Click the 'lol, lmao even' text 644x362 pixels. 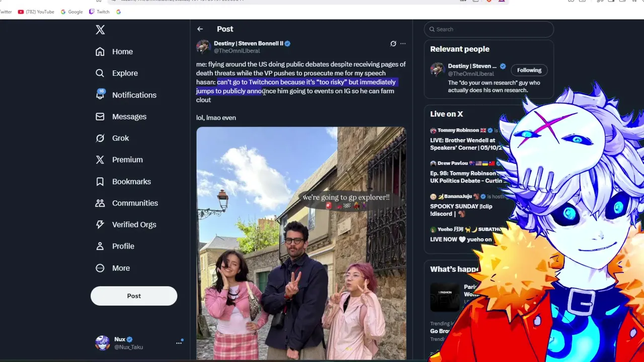(x=216, y=118)
